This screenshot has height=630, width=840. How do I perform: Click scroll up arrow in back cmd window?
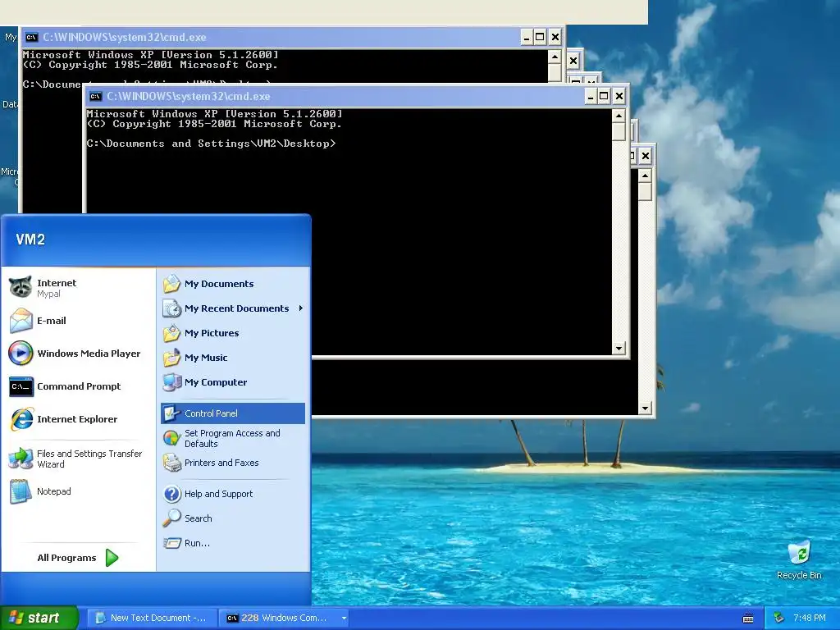click(x=555, y=57)
